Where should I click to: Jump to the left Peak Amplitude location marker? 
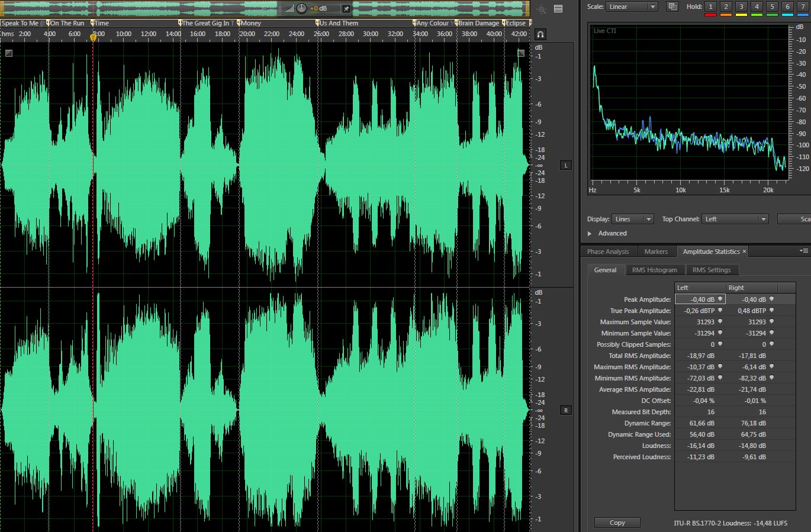(x=720, y=299)
